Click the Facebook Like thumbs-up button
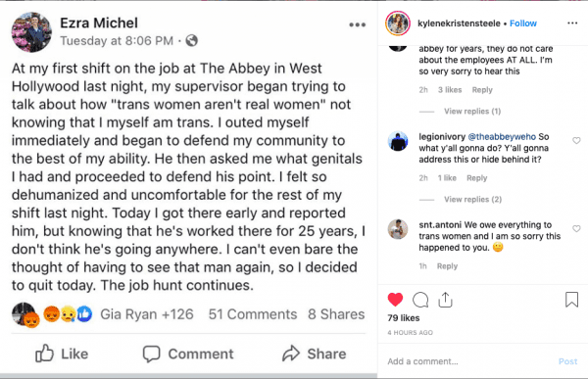Image resolution: width=588 pixels, height=379 pixels. pos(62,354)
